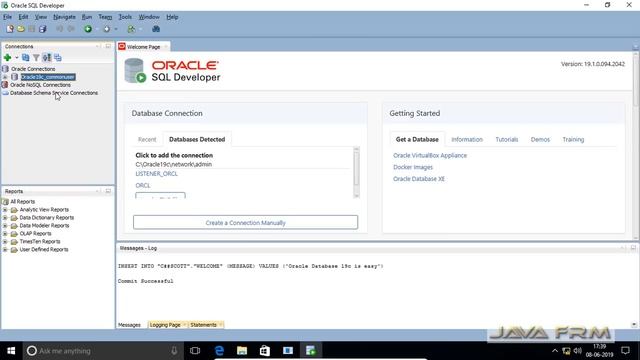Click the binoculars Find DB Object icon

point(156,29)
